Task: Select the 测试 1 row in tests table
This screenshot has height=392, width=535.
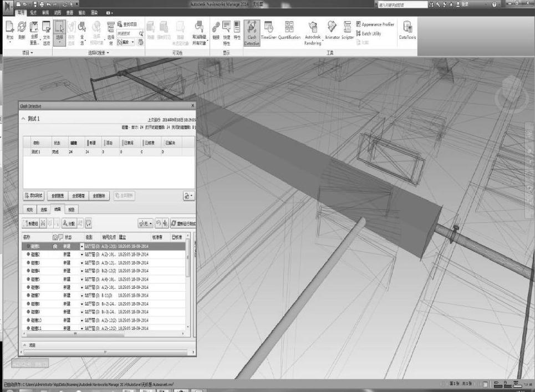Action: pyautogui.click(x=109, y=152)
